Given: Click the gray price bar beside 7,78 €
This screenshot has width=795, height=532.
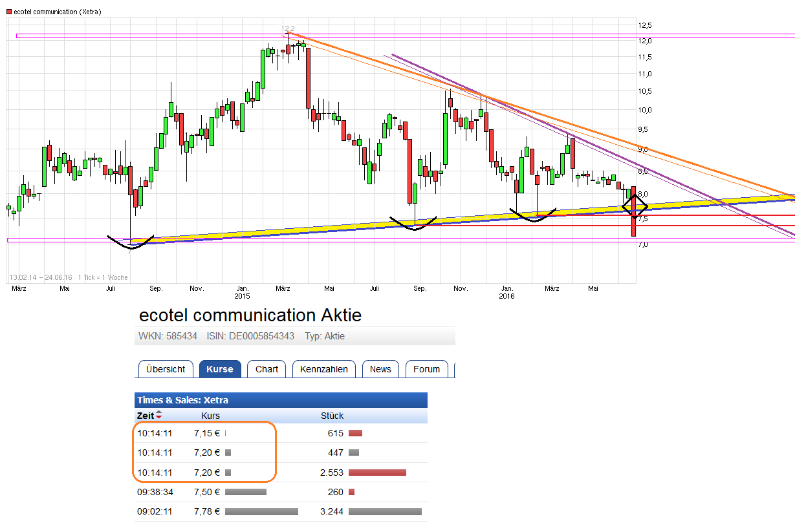Looking at the screenshot, I should pos(261,511).
